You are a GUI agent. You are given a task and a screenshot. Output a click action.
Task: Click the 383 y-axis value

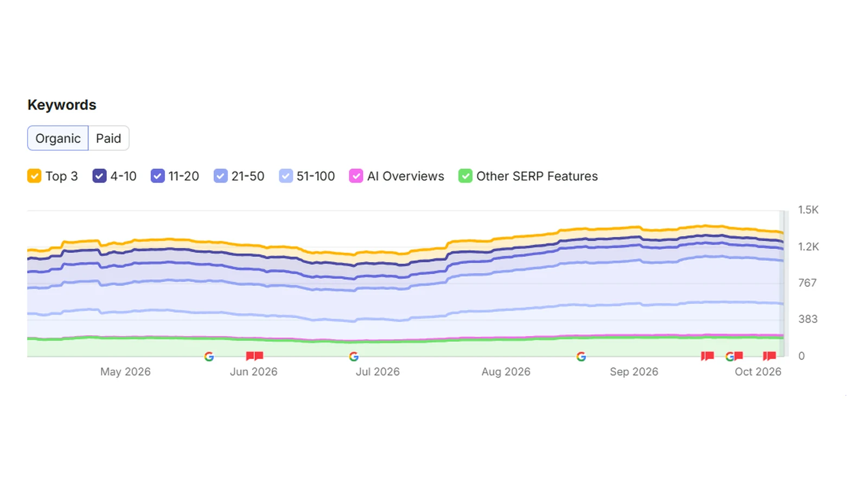point(808,319)
